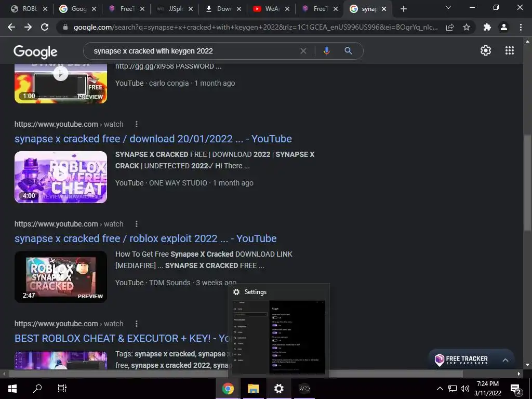This screenshot has height=399, width=532.
Task: Open the network icon in system tray
Action: [453, 389]
